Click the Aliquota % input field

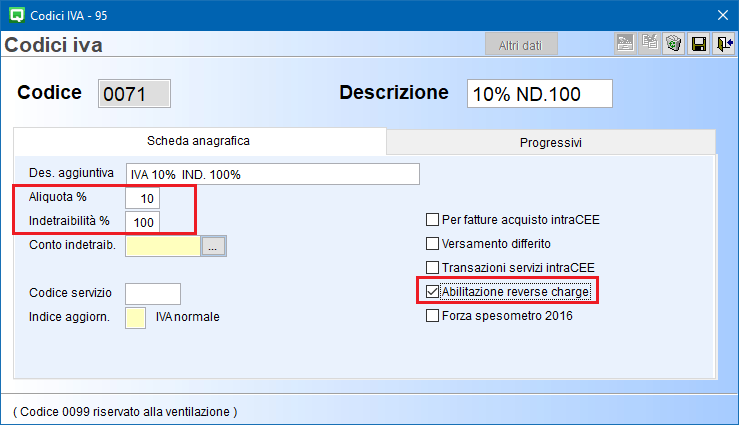[142, 198]
